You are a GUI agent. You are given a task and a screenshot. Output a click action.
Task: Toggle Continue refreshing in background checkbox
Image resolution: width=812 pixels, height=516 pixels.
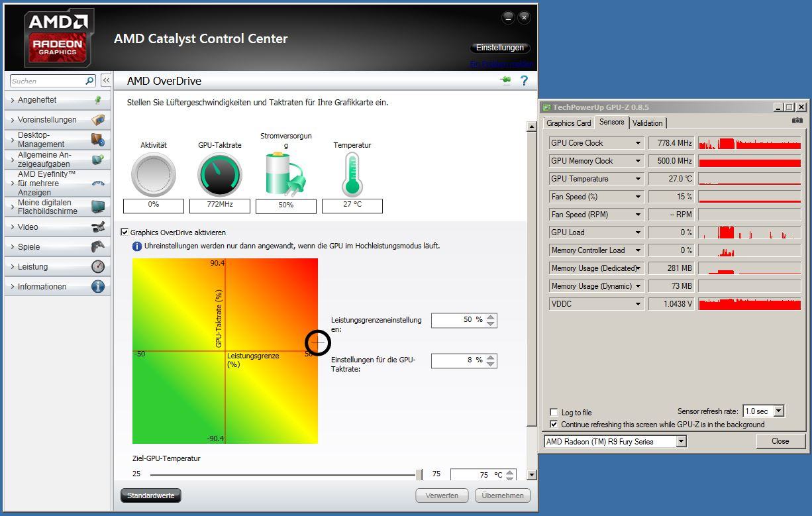554,425
